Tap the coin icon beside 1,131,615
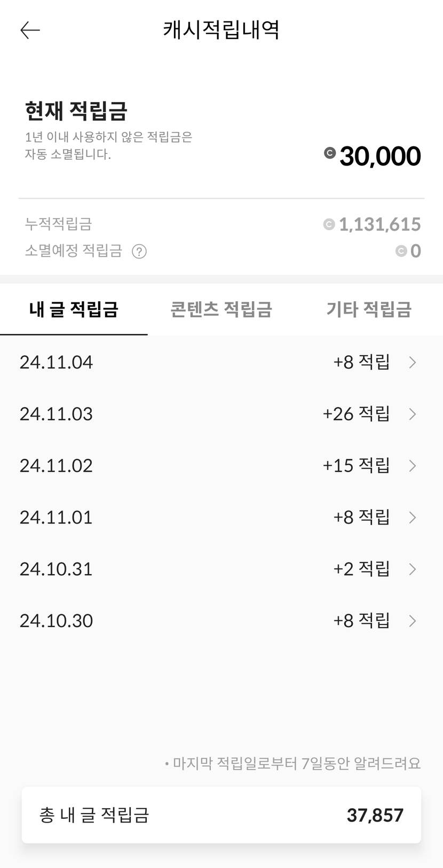Image resolution: width=443 pixels, height=868 pixels. [329, 224]
